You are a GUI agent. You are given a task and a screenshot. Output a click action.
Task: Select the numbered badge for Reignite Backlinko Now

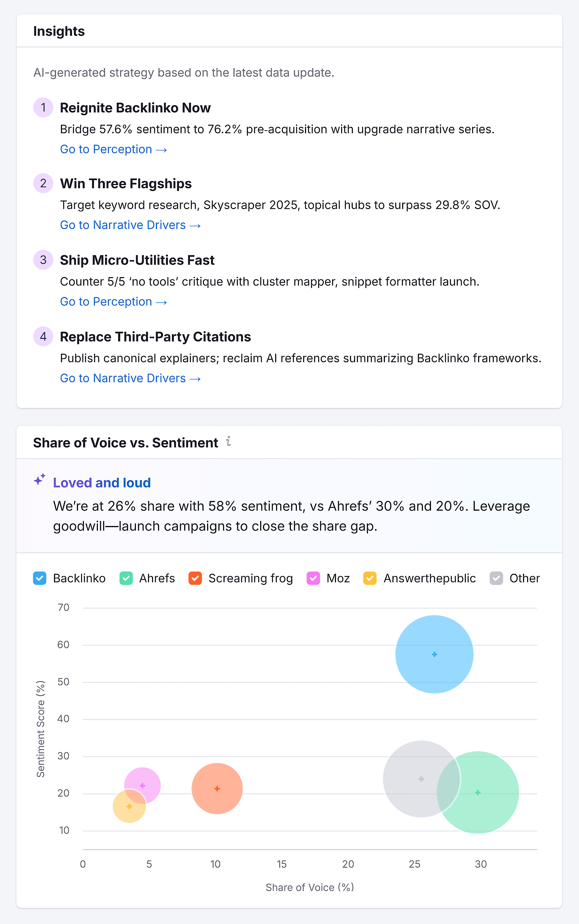click(43, 108)
